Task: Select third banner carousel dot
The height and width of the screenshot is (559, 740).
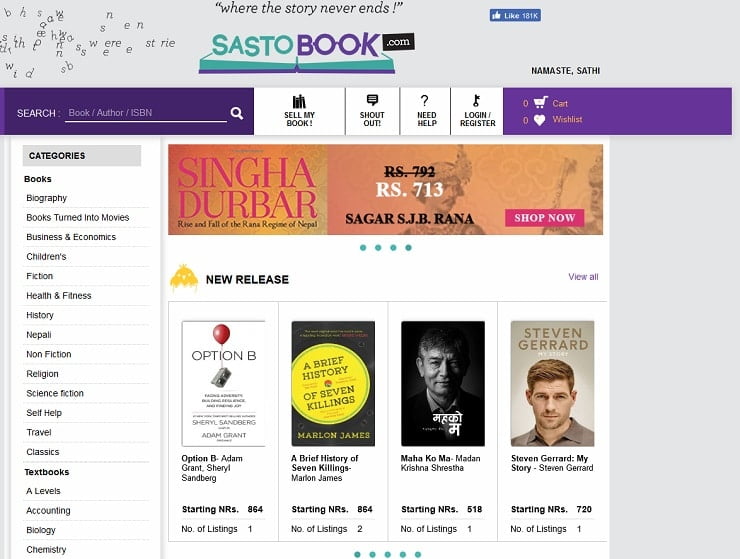Action: pyautogui.click(x=393, y=247)
